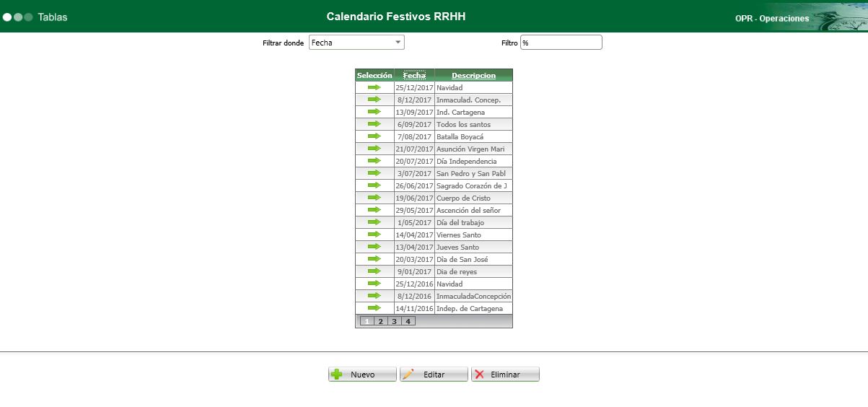Click the date cell 6/09/2017
868x407 pixels.
[414, 124]
